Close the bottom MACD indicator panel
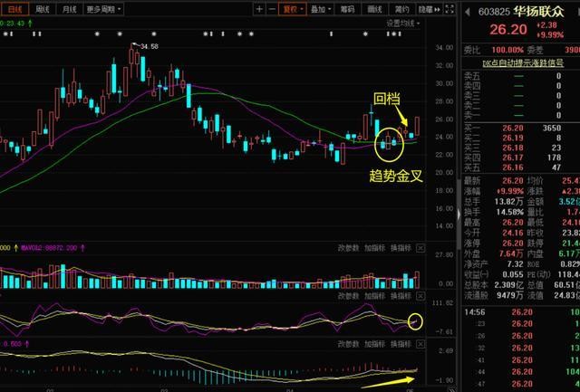Viewport: 580px width, 392px height. 420,346
